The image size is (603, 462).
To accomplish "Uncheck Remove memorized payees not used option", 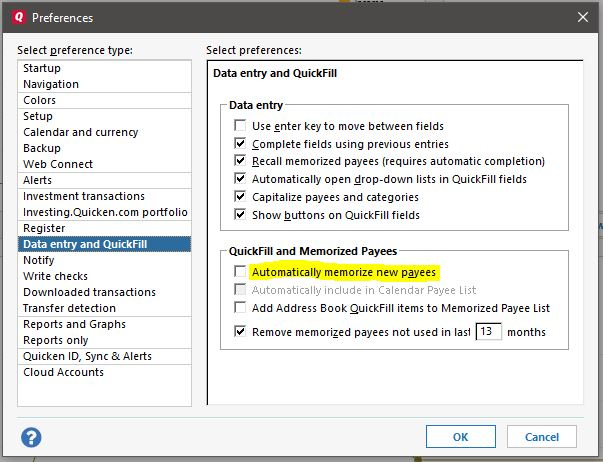I will (x=240, y=331).
